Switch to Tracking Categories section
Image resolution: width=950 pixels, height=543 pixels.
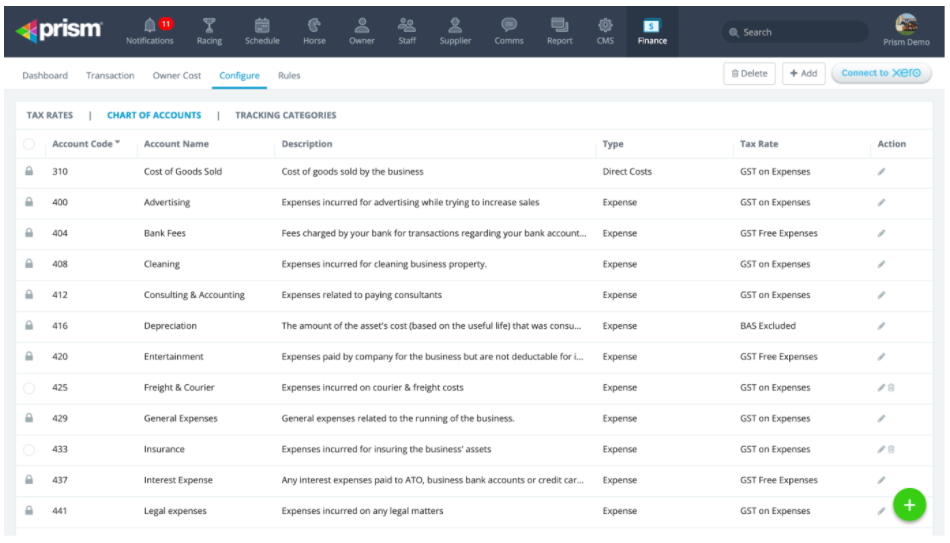coord(285,116)
